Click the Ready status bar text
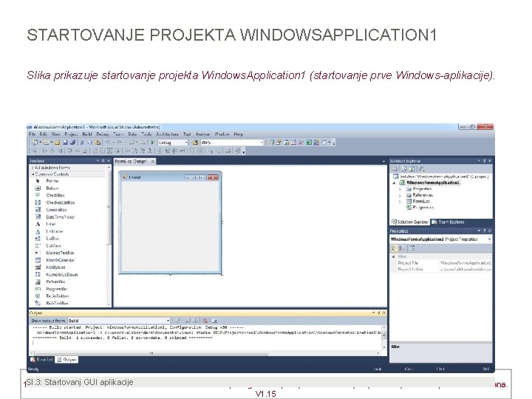This screenshot has height=399, width=532. click(x=33, y=369)
